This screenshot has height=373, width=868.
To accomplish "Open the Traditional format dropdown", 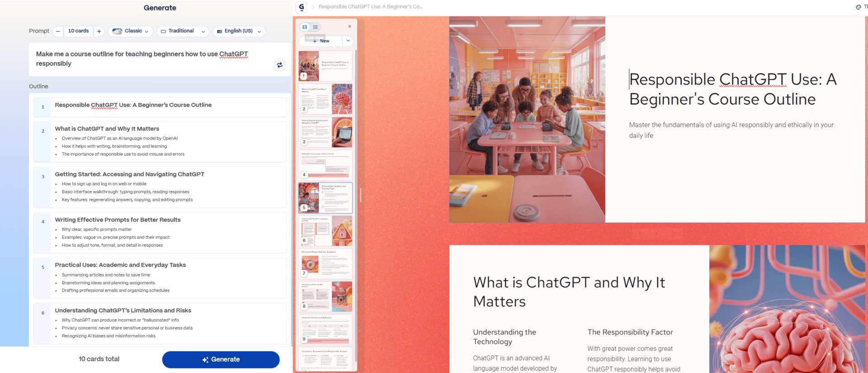I will (x=183, y=31).
